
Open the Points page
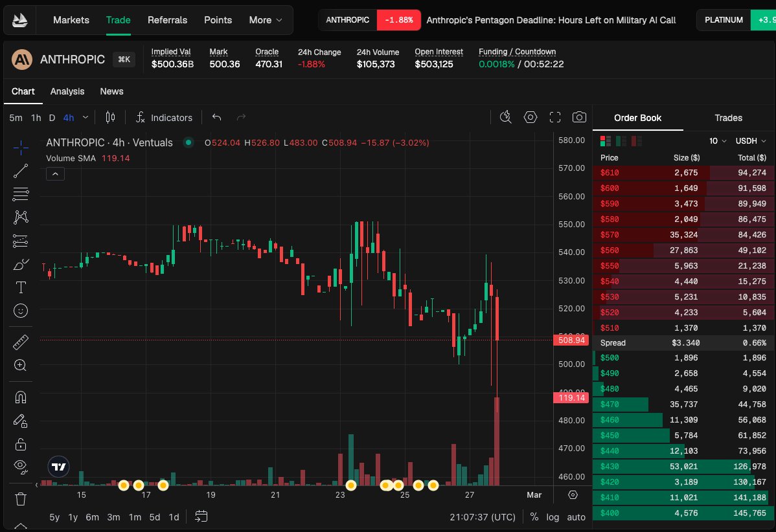click(218, 20)
